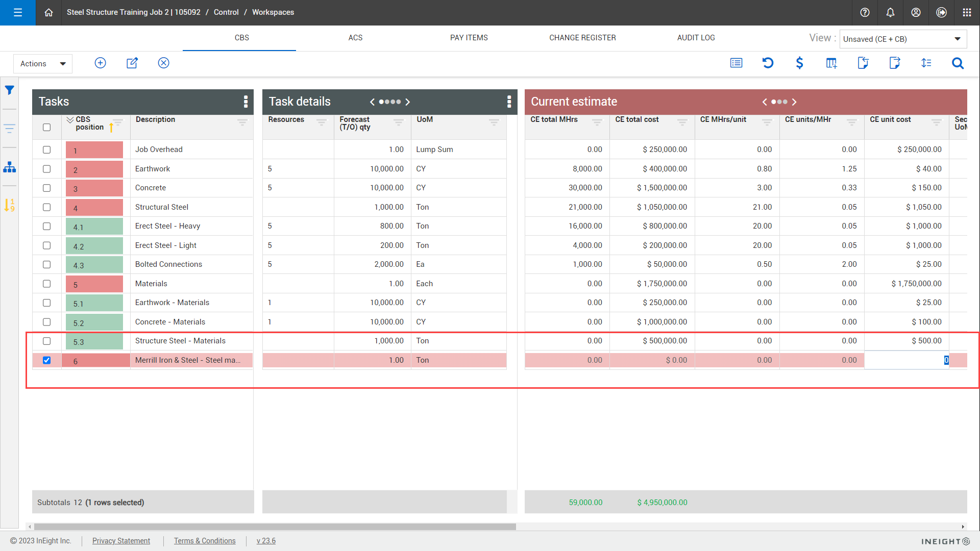Click the dollar sign toolbar icon
This screenshot has height=551, width=980.
(x=800, y=63)
